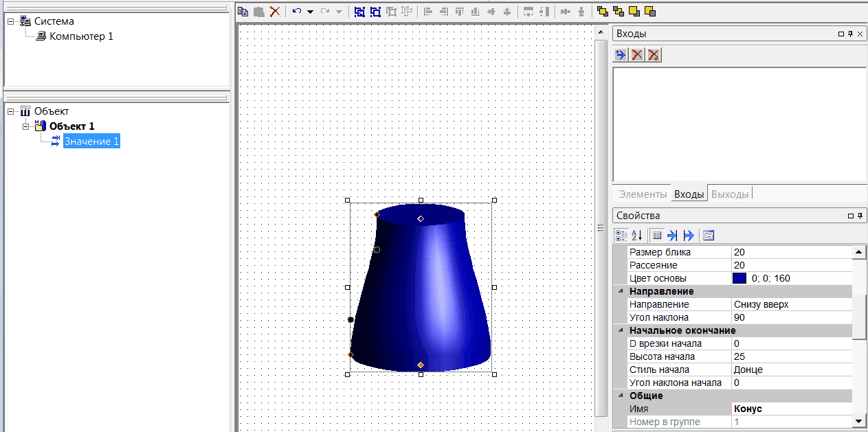The width and height of the screenshot is (868, 432).
Task: Click the Make same width icon
Action: pos(528,11)
